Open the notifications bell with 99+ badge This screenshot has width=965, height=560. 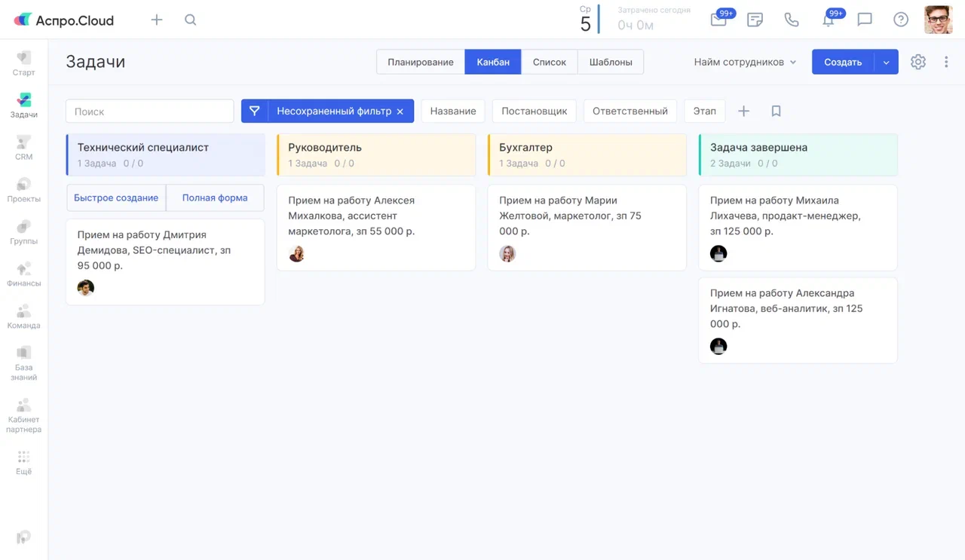[828, 20]
